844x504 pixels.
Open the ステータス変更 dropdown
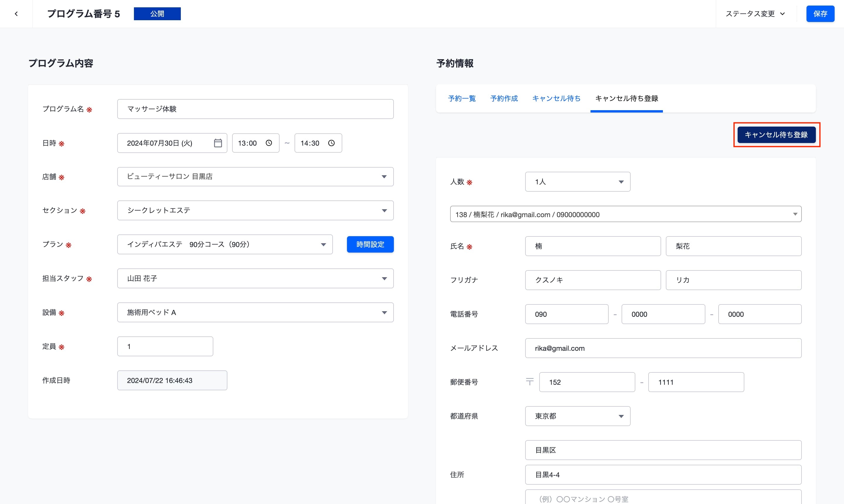coord(755,14)
